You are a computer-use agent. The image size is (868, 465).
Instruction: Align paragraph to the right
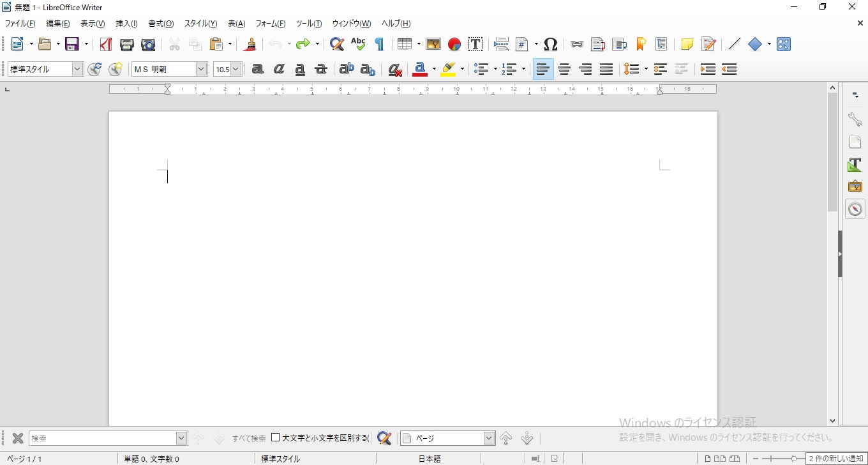point(585,69)
